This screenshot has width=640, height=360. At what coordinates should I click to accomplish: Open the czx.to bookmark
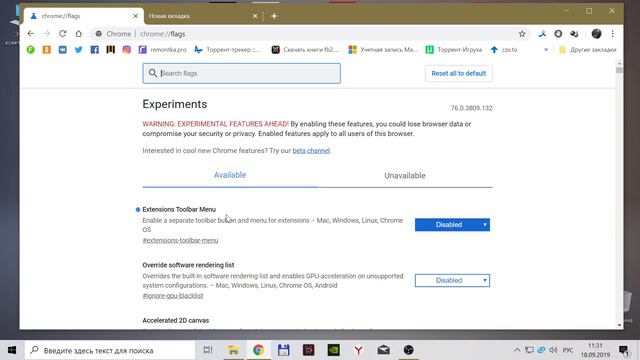tap(504, 50)
